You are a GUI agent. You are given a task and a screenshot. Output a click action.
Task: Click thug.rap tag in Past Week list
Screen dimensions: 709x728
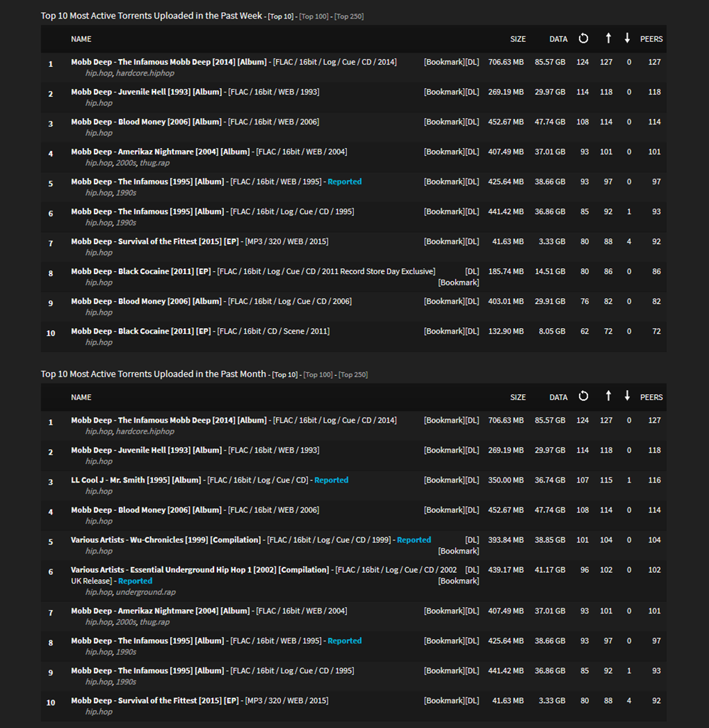154,163
